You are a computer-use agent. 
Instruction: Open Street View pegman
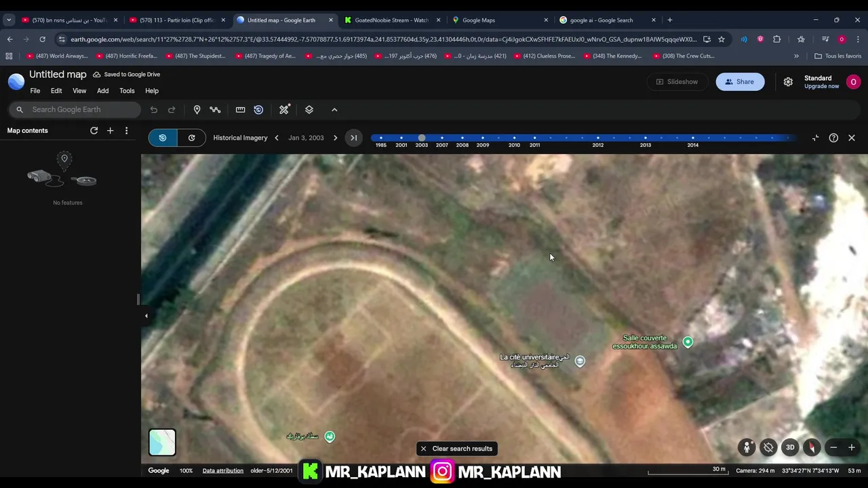[747, 447]
